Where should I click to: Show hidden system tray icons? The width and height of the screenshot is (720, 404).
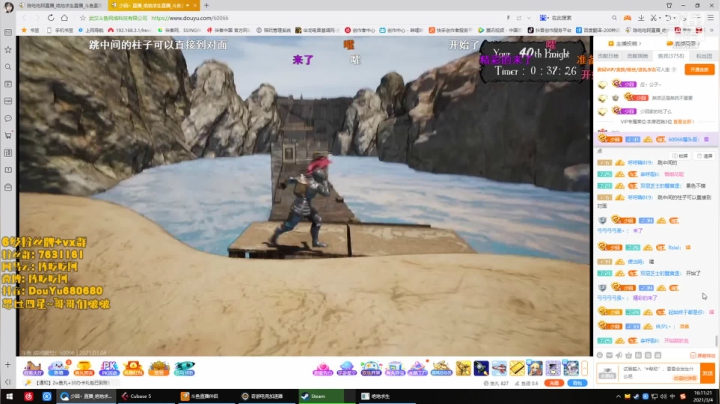point(618,396)
